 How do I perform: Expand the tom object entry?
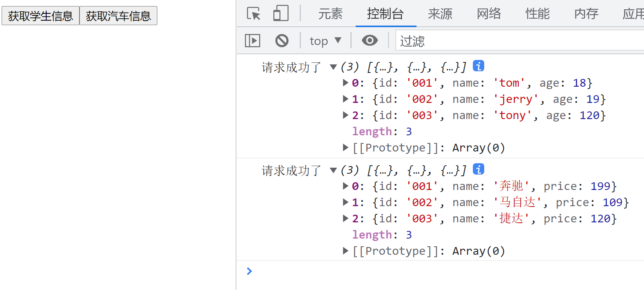click(x=346, y=83)
